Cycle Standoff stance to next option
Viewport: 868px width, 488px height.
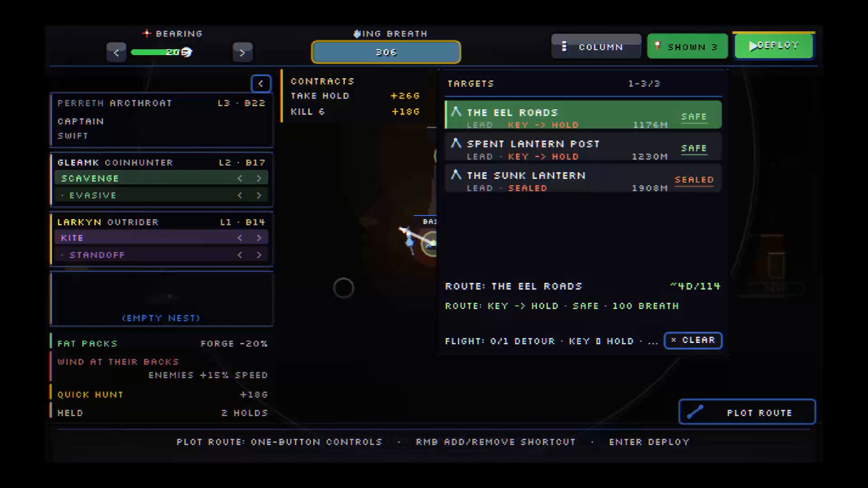tap(259, 255)
